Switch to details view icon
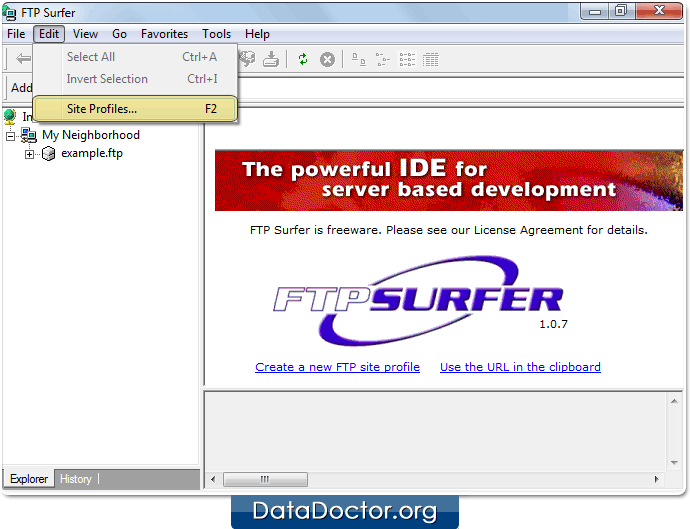This screenshot has height=529, width=690. (430, 59)
